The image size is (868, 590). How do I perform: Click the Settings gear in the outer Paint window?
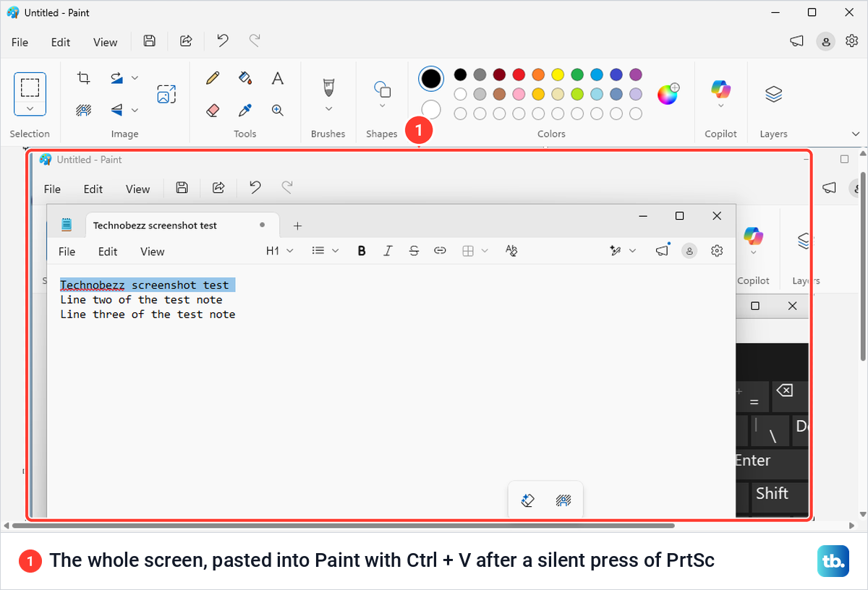coord(851,41)
